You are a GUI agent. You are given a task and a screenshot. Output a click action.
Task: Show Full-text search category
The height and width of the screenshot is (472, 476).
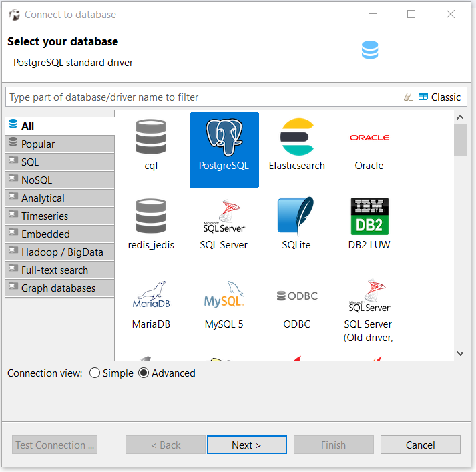coord(60,270)
